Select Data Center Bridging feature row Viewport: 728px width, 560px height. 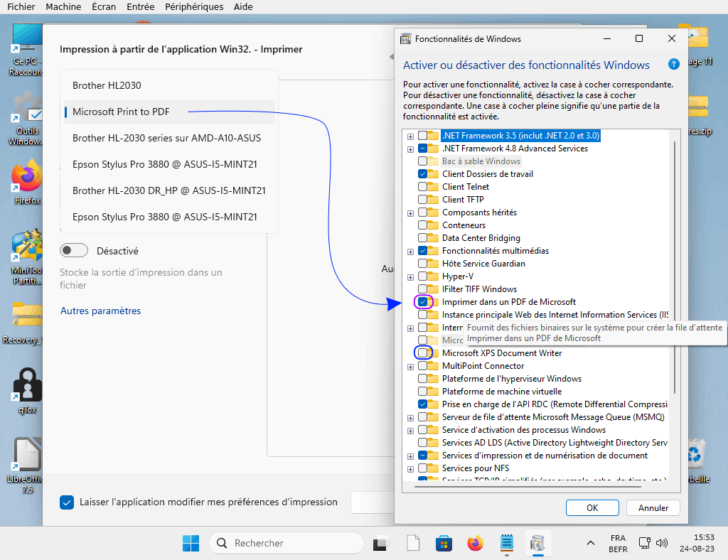coord(481,238)
